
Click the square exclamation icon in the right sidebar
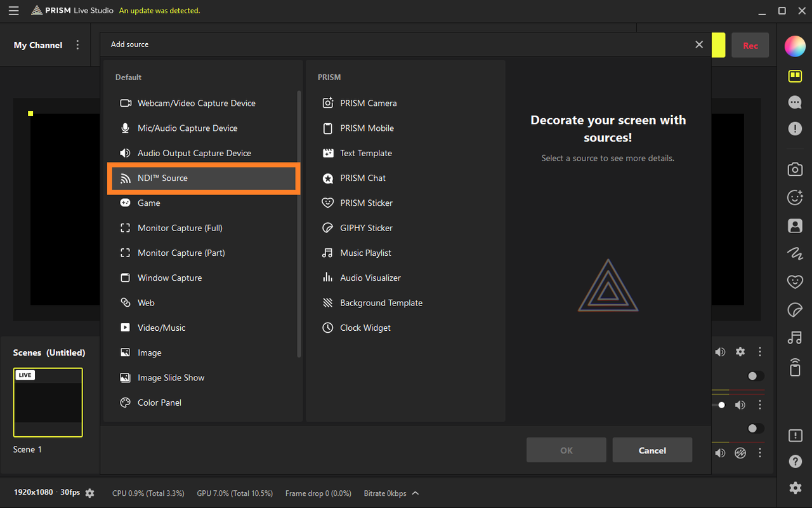(795, 436)
